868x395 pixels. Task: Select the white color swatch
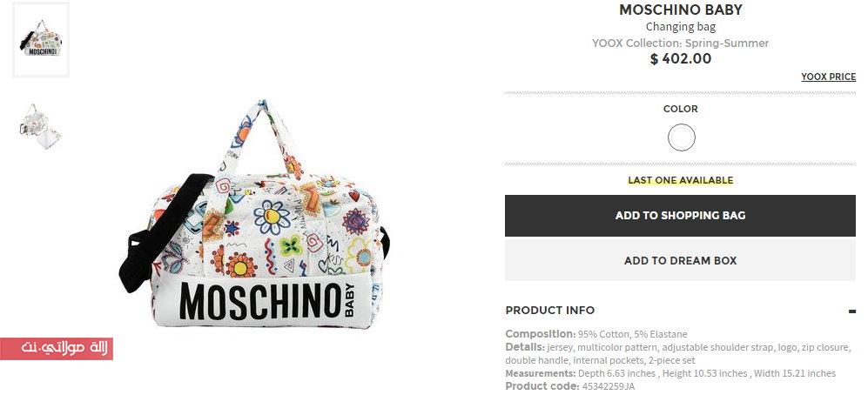681,137
